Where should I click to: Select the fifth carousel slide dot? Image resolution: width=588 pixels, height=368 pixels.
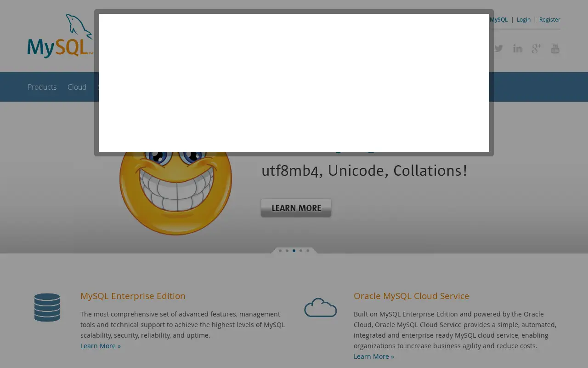[308, 251]
